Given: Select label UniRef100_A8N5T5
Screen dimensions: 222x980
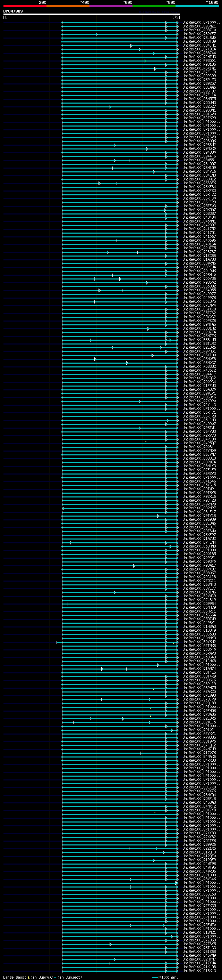Looking at the screenshot, I should tap(199, 99).
